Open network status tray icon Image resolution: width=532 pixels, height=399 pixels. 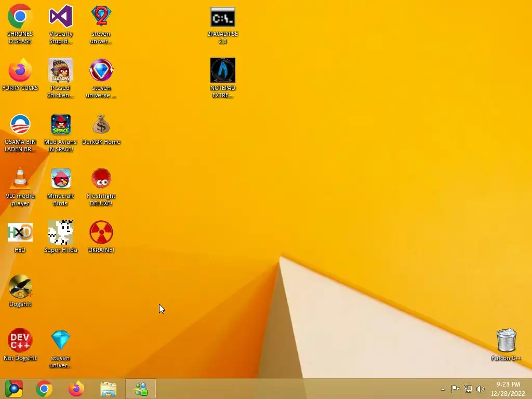click(468, 389)
